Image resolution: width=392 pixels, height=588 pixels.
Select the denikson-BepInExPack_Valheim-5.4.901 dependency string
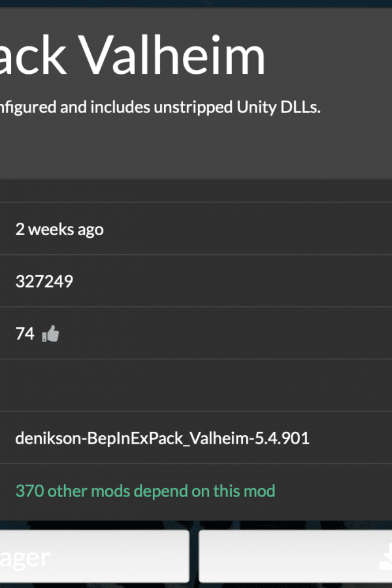click(162, 438)
